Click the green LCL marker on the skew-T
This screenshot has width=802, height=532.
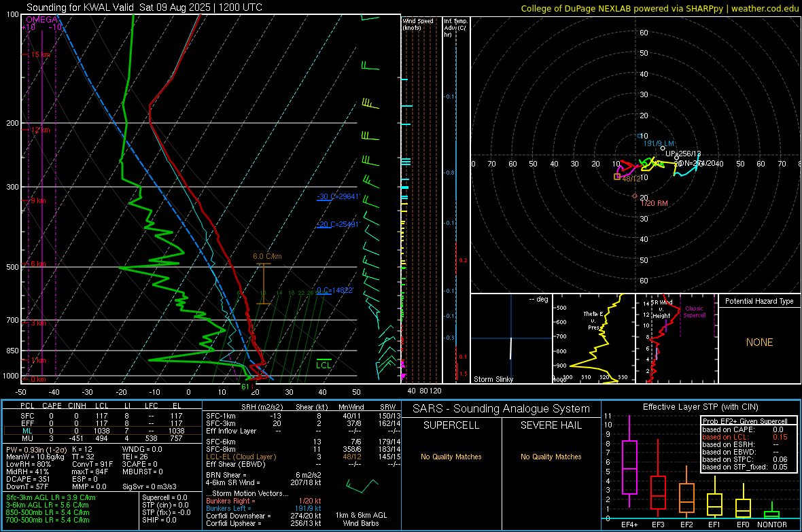[x=324, y=365]
